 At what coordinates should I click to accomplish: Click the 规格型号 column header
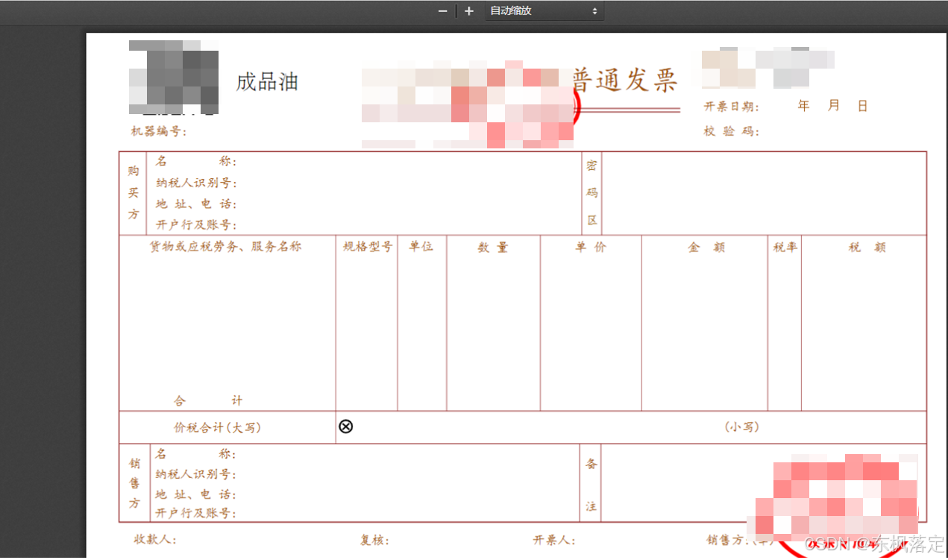tap(367, 247)
